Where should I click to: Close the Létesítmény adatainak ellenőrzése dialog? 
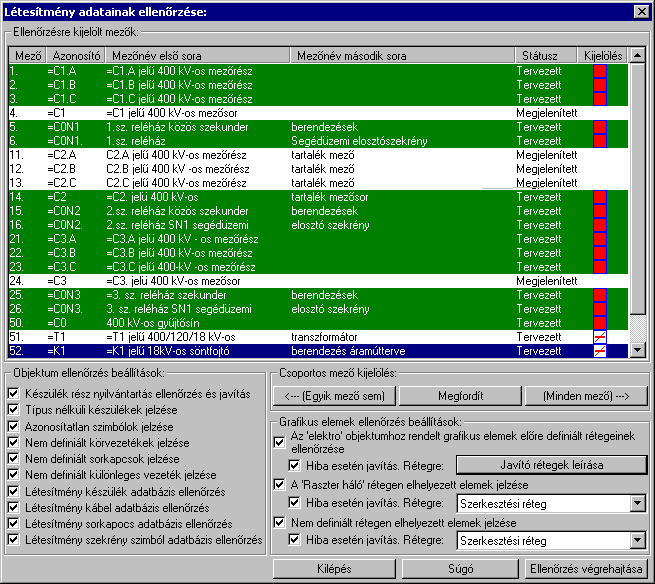pos(641,12)
